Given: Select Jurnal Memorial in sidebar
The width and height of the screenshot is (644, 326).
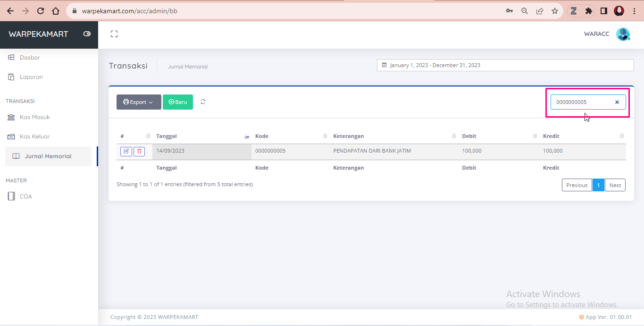Looking at the screenshot, I should (x=48, y=156).
